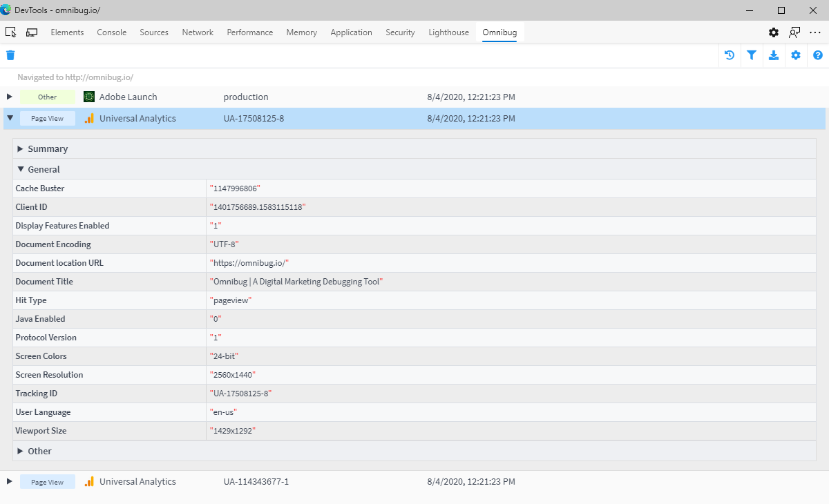The width and height of the screenshot is (829, 504).
Task: Click the Document location URL value
Action: 249,263
